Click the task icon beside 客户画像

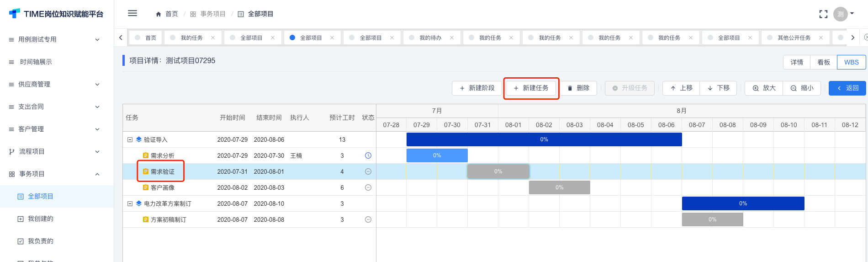(x=146, y=187)
